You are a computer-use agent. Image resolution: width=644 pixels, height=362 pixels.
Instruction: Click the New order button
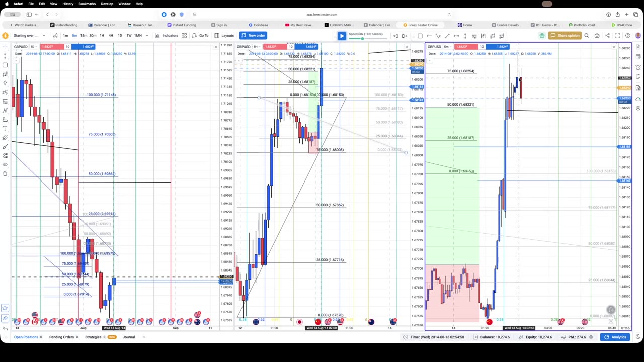(x=253, y=35)
